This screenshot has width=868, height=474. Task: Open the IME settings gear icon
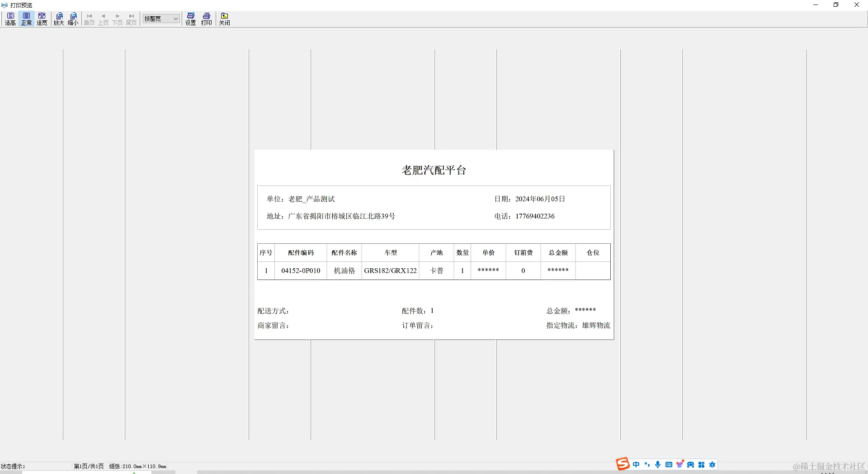point(712,465)
